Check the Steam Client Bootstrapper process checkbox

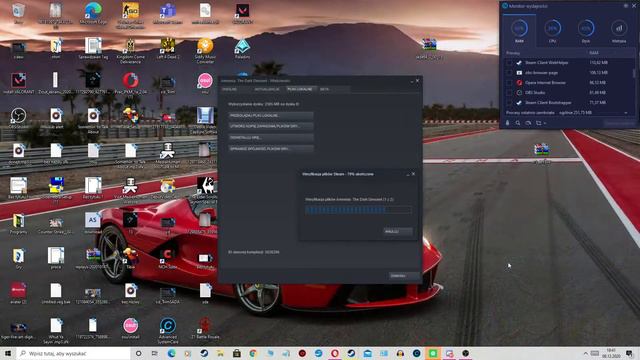click(x=509, y=103)
